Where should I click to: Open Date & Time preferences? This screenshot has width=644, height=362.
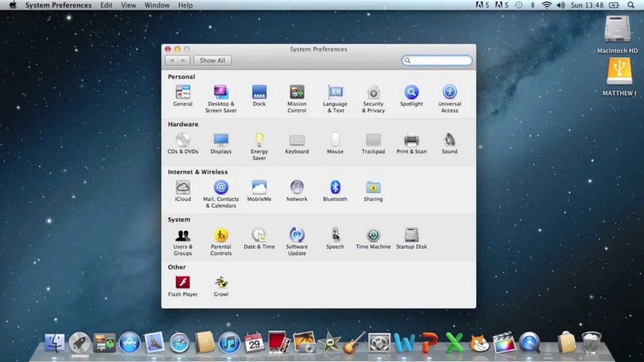(x=259, y=239)
